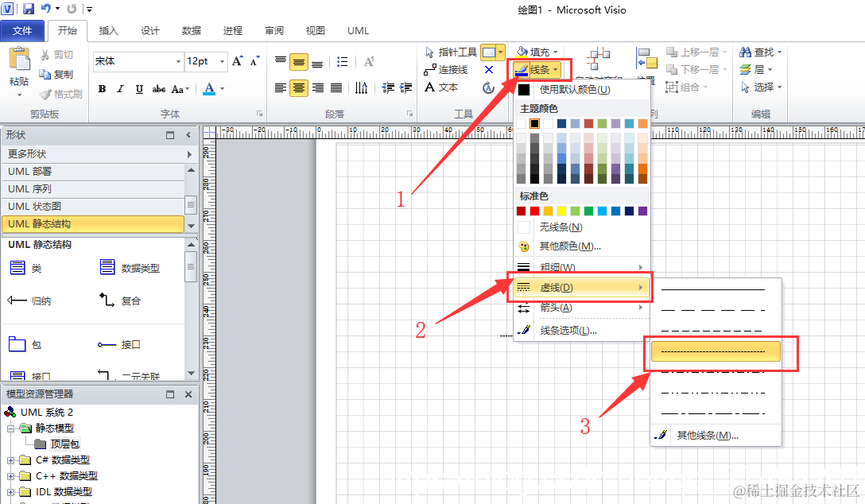
Task: Open the Fill (填充) dropdown
Action: (537, 52)
